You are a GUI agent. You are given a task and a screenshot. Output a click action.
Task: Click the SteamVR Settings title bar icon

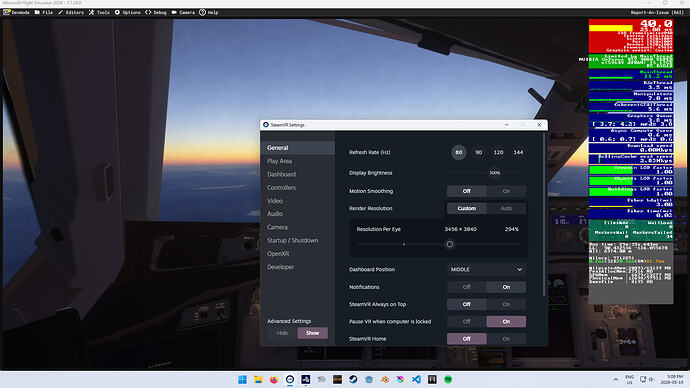pos(266,125)
